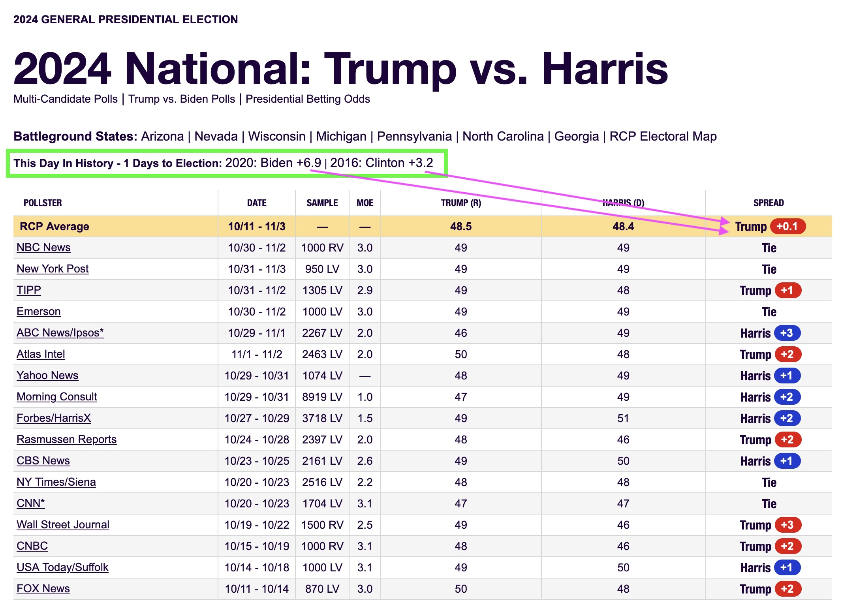The height and width of the screenshot is (616, 842).
Task: Click the 48.4 Harris average value
Action: click(x=623, y=227)
